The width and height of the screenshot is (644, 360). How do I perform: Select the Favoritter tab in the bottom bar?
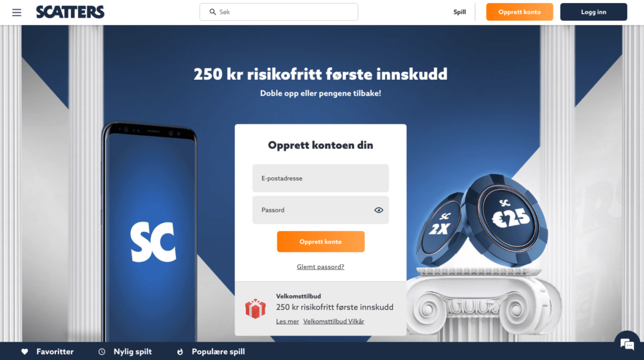click(x=48, y=352)
